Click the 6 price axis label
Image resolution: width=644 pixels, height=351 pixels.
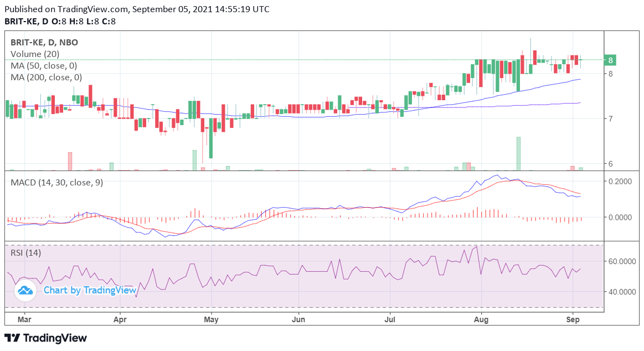(x=611, y=163)
